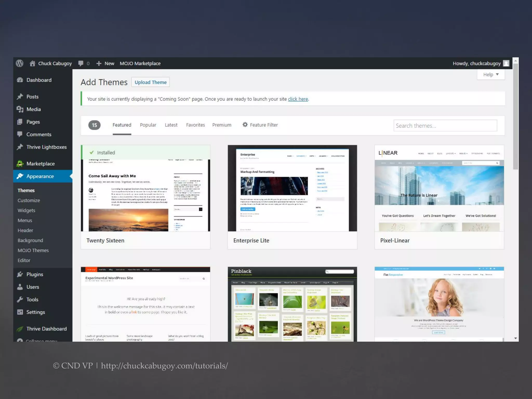
Task: Click the scrollbar down arrow
Action: click(x=516, y=338)
